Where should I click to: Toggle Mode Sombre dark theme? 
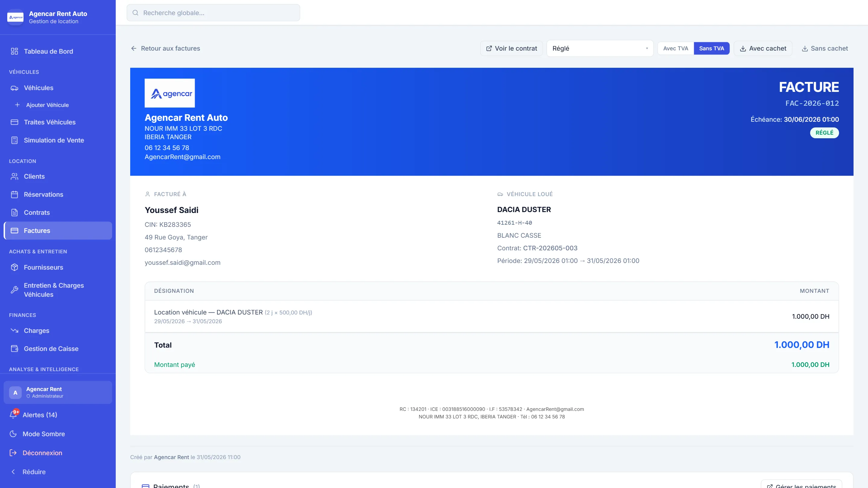tap(43, 434)
